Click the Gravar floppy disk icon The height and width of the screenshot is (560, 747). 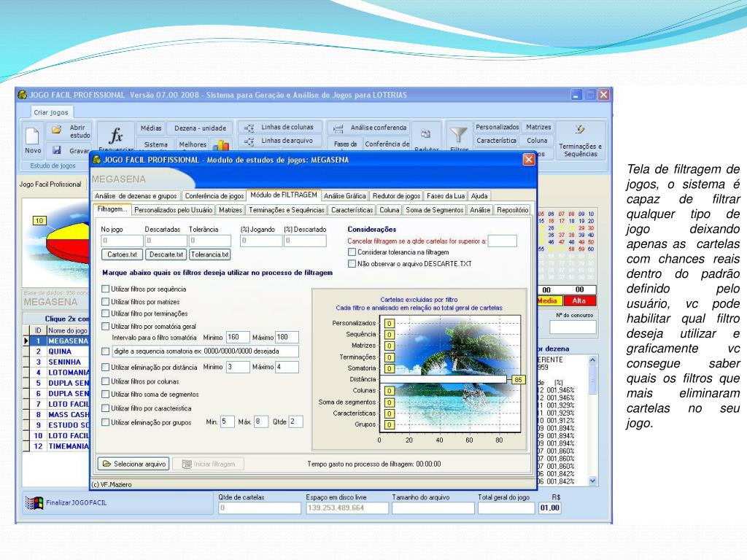pos(57,150)
